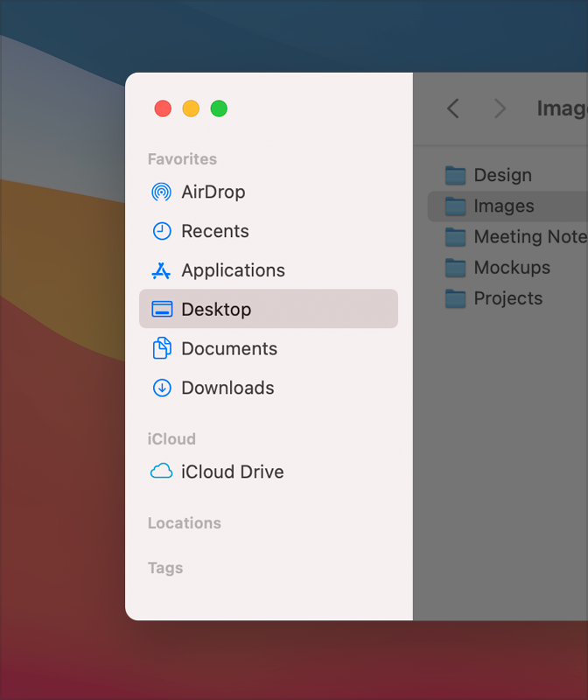Collapse the Favorites section header
Image resolution: width=588 pixels, height=700 pixels.
point(182,159)
